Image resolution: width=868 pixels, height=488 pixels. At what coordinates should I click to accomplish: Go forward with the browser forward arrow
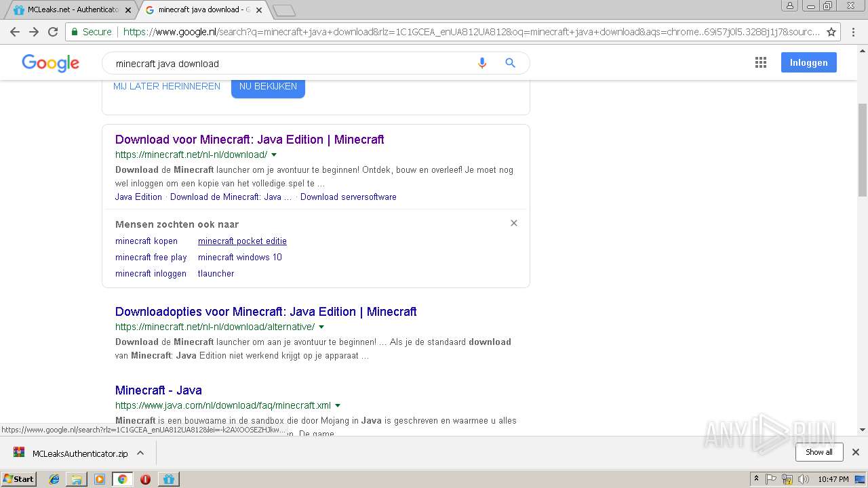34,32
